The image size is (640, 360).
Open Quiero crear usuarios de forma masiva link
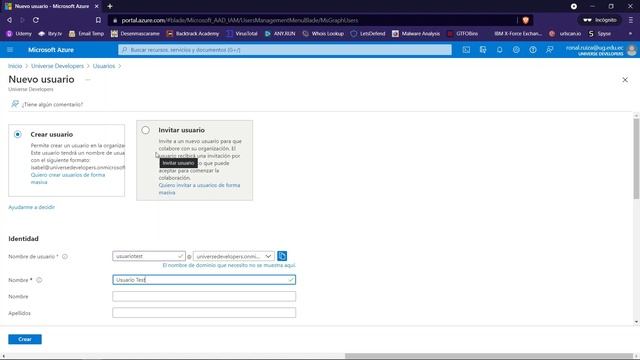pos(68,178)
